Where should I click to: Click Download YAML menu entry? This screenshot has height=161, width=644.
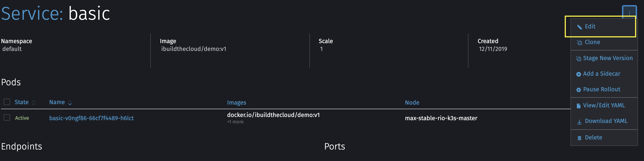click(606, 121)
